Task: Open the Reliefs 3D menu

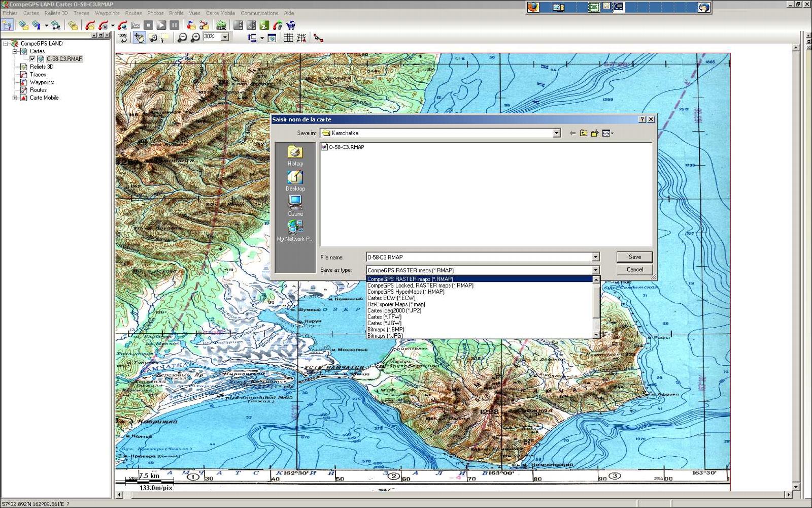Action: pyautogui.click(x=56, y=13)
